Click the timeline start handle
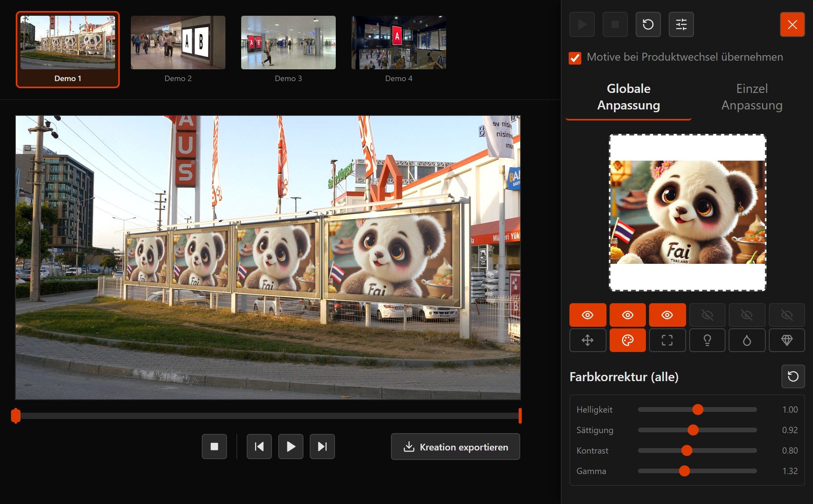813x504 pixels. 16,416
